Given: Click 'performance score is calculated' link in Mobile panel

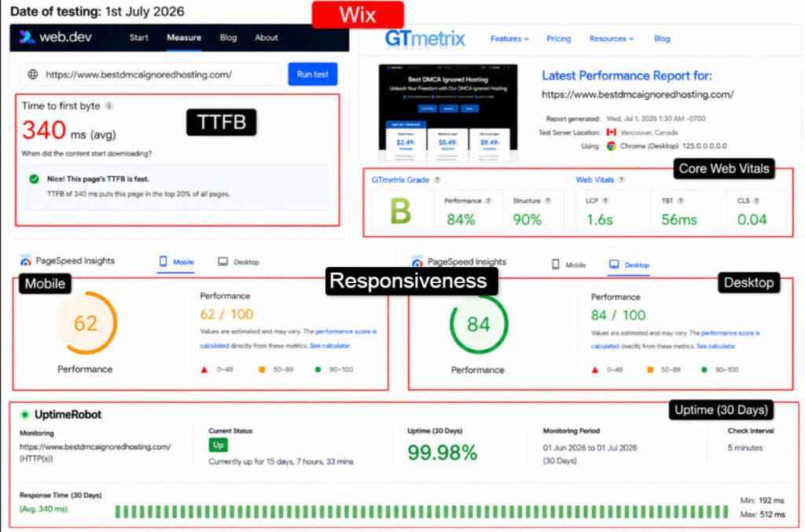Looking at the screenshot, I should coord(288,339).
